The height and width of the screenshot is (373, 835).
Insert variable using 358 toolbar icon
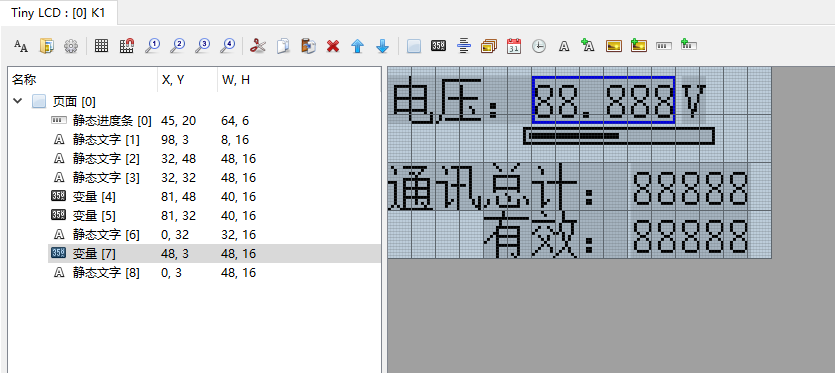(x=438, y=46)
